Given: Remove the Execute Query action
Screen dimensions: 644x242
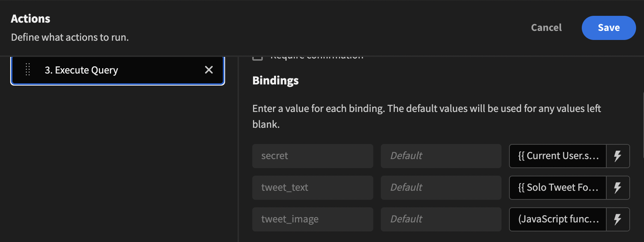Looking at the screenshot, I should tap(209, 70).
